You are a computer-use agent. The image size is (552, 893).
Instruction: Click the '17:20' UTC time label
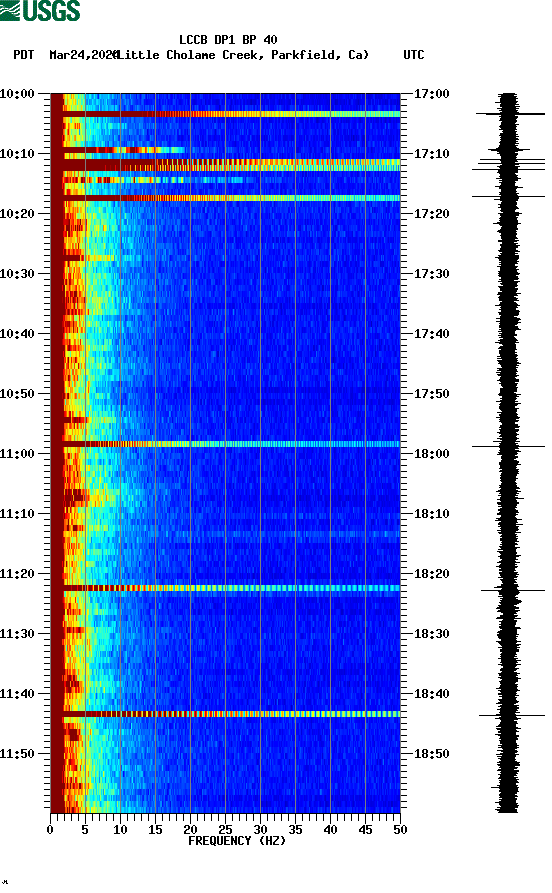click(431, 214)
